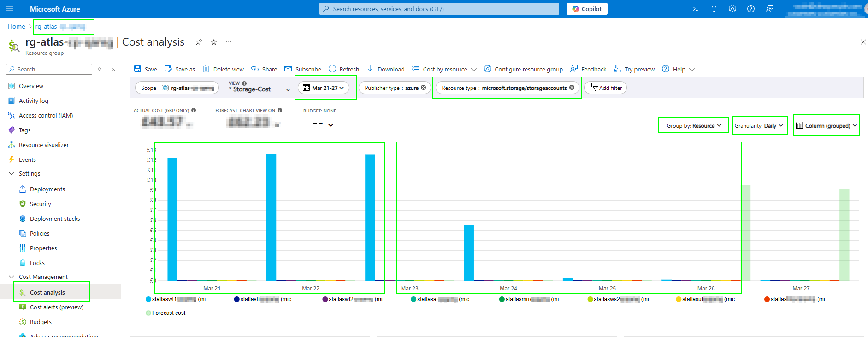Open the Group by Resource dropdown
Screen dimensions: 868x337
pos(694,126)
